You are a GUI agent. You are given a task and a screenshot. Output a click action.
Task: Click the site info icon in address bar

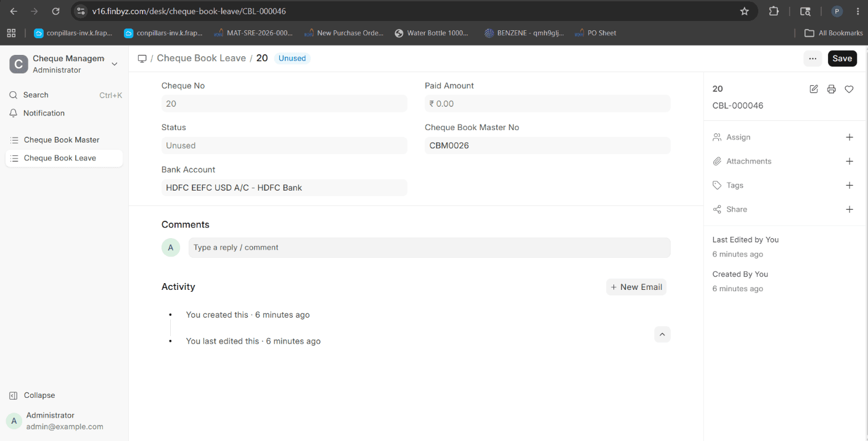coord(80,11)
